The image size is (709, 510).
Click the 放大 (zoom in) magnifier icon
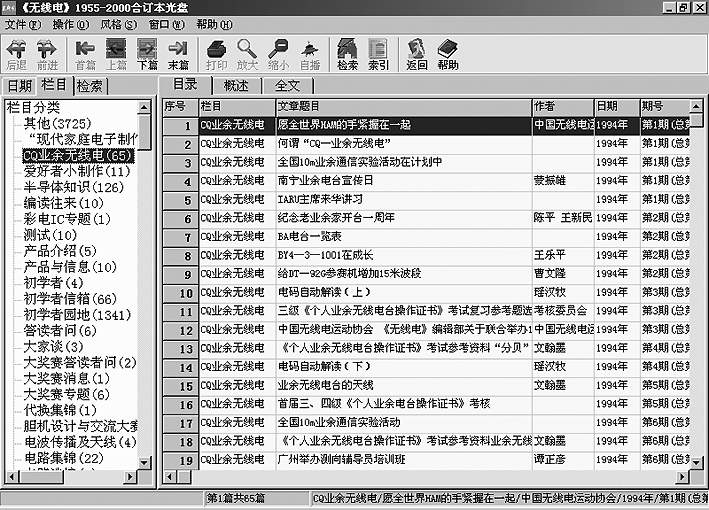(x=247, y=54)
